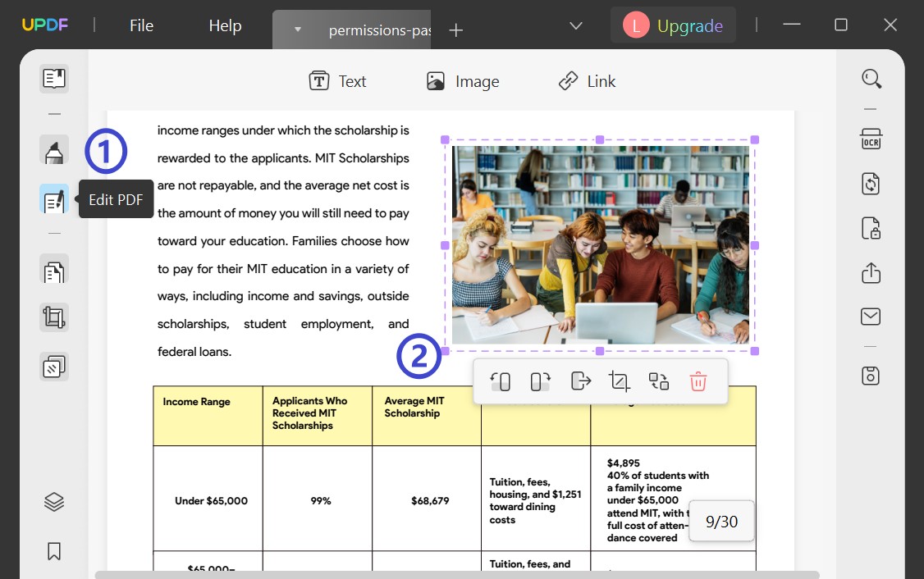Open the File menu
Screen dimensions: 924x579
[140, 25]
